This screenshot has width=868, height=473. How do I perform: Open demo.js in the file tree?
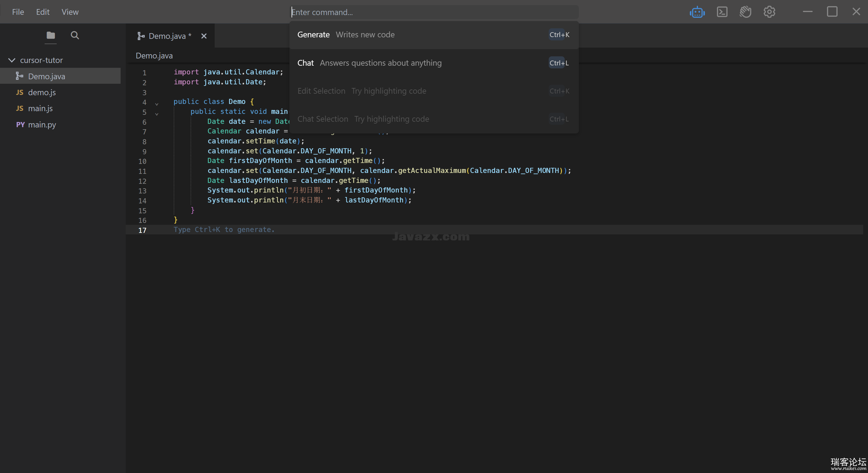click(x=60, y=92)
